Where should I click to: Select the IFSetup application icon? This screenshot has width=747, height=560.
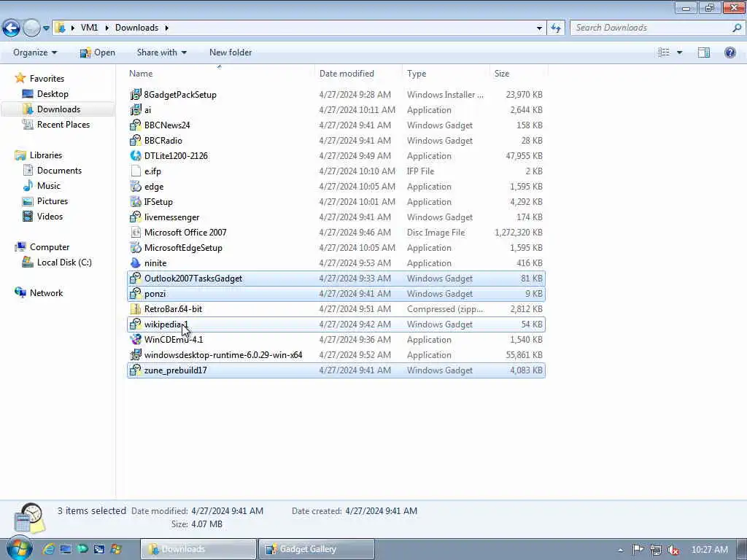click(136, 201)
